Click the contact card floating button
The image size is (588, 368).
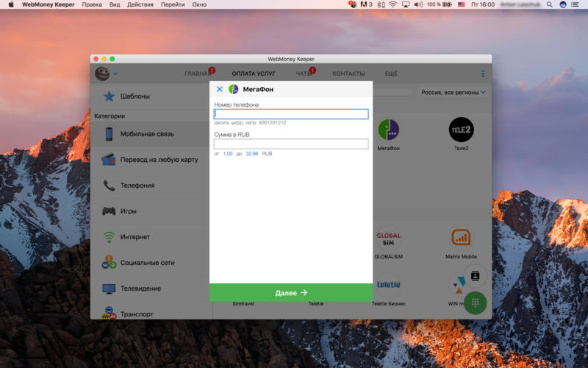point(475,275)
